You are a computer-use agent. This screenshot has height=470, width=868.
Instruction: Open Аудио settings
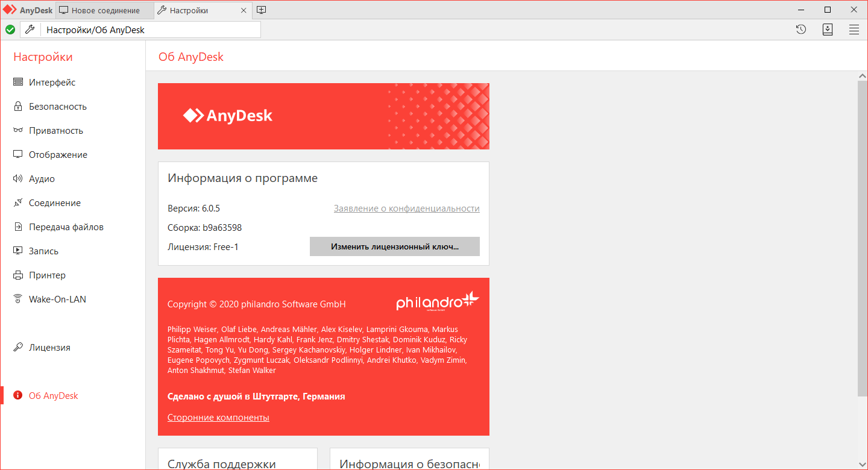click(42, 179)
